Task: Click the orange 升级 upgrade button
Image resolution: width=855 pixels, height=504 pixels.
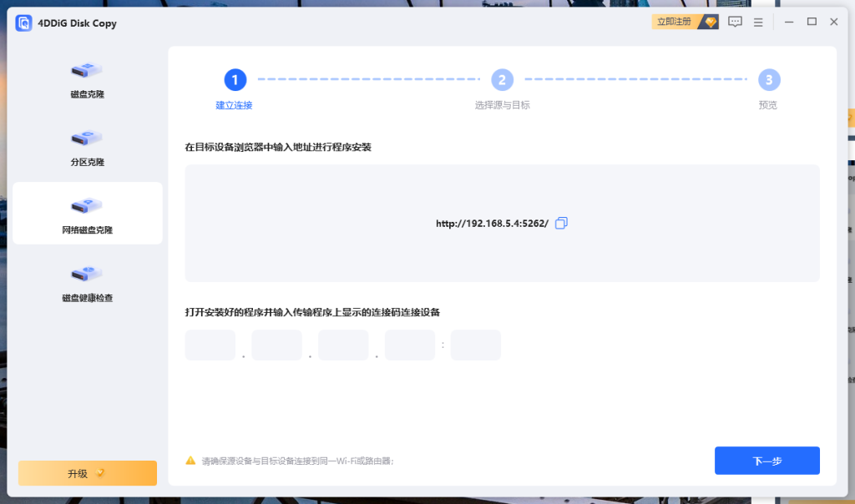Action: [87, 473]
